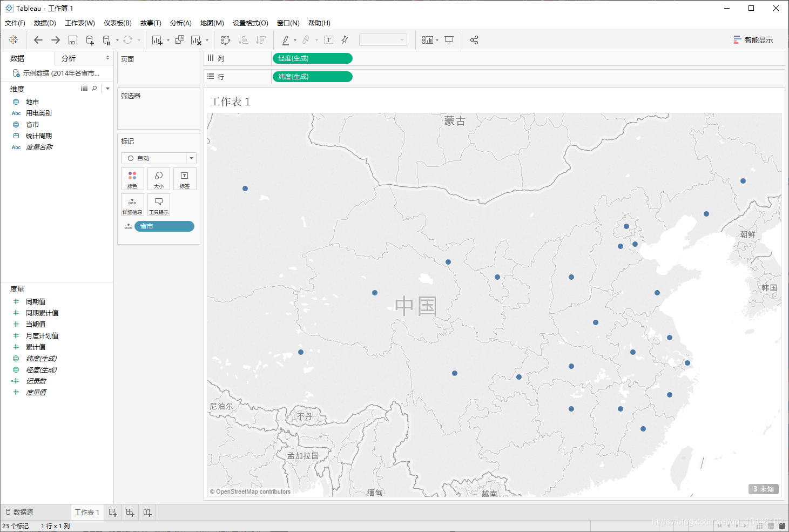789x532 pixels.
Task: Click the new worksheet toolbar icon
Action: click(157, 40)
